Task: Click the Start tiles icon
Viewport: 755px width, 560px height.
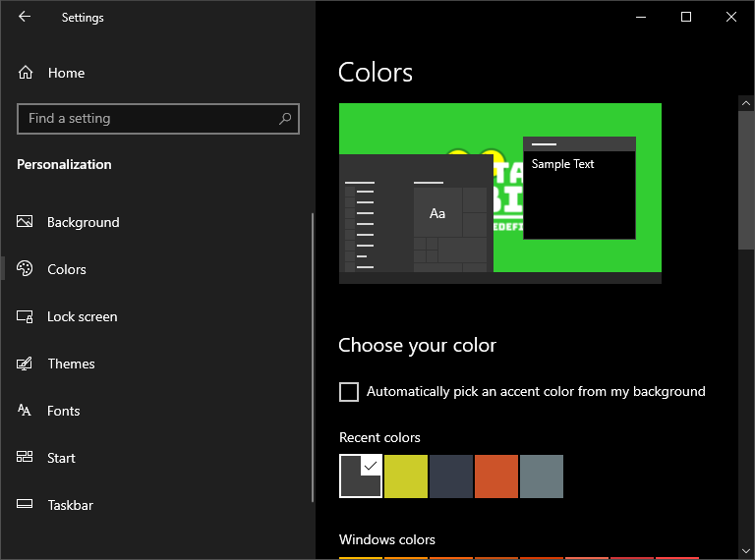Action: (26, 458)
